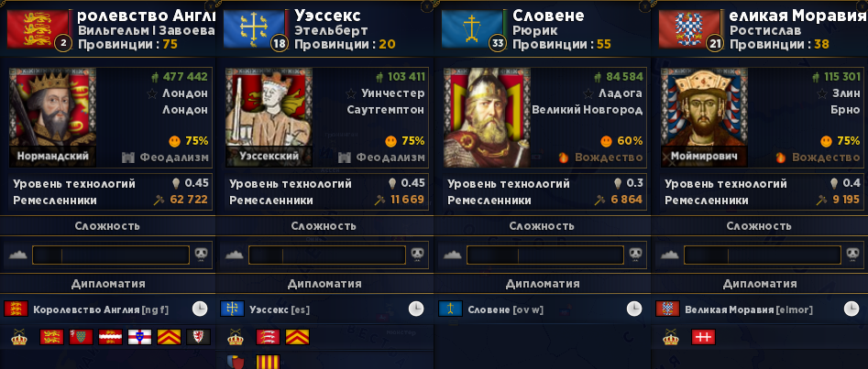868x369 pixels.
Task: Click the Великая Моравия header flag
Action: [x=688, y=28]
